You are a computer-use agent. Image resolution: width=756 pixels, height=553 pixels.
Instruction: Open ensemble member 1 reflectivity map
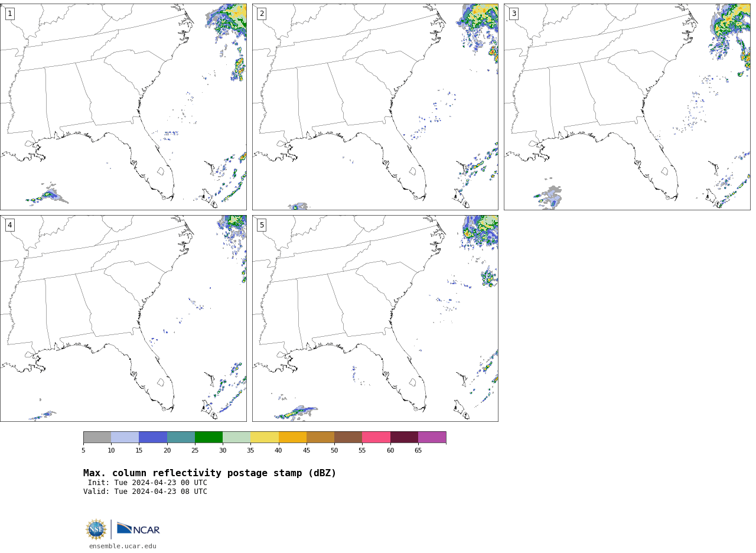click(x=123, y=107)
